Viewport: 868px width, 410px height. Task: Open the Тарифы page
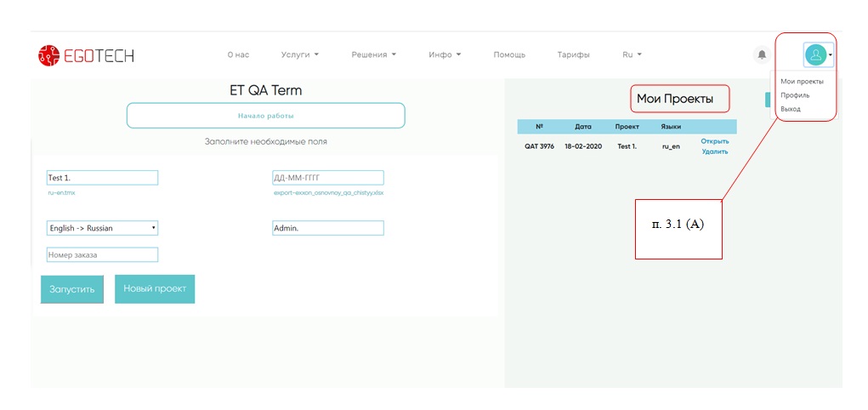pos(573,54)
